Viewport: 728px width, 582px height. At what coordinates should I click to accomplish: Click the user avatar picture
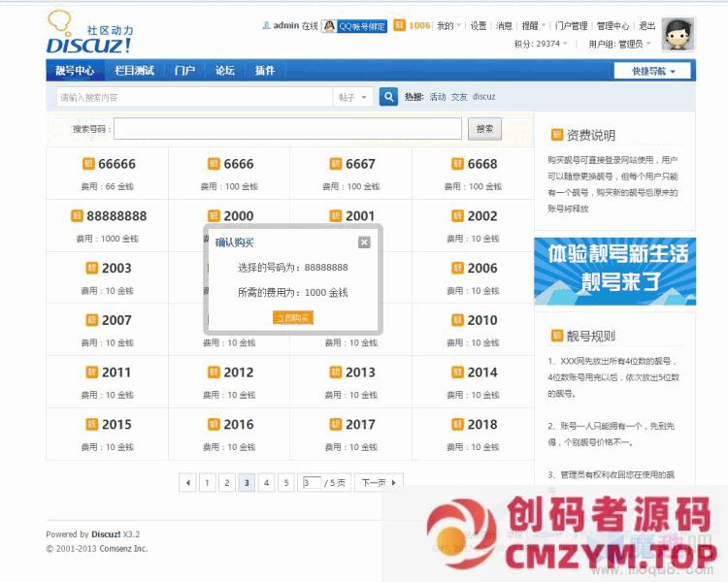click(678, 34)
